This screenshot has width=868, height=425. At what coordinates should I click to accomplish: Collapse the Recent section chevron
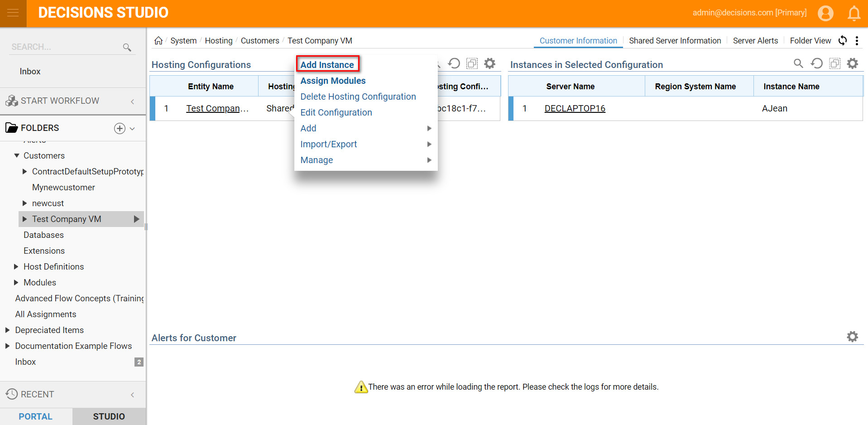click(x=133, y=395)
